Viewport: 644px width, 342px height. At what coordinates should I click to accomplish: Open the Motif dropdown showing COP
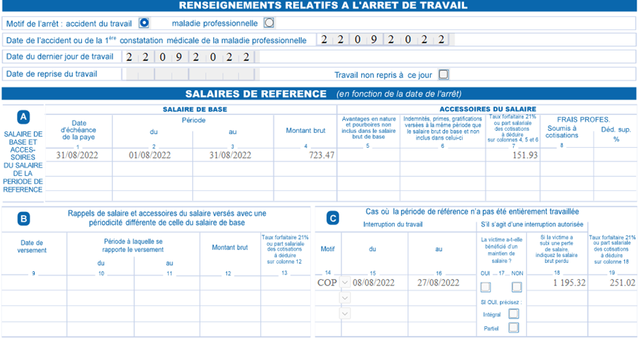345,283
